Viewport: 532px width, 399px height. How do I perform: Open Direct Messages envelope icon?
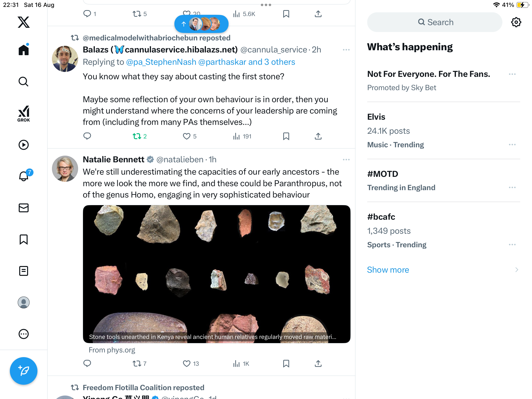pyautogui.click(x=24, y=208)
